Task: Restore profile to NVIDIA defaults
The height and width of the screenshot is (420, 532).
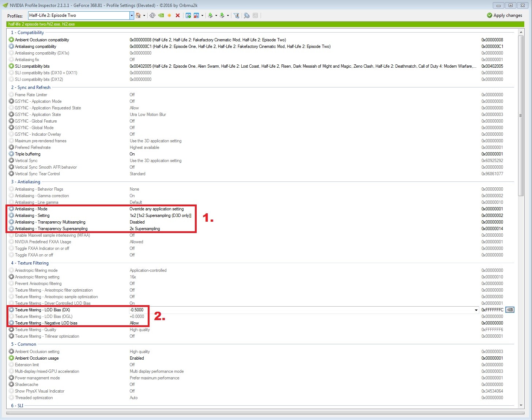Action: tap(161, 15)
